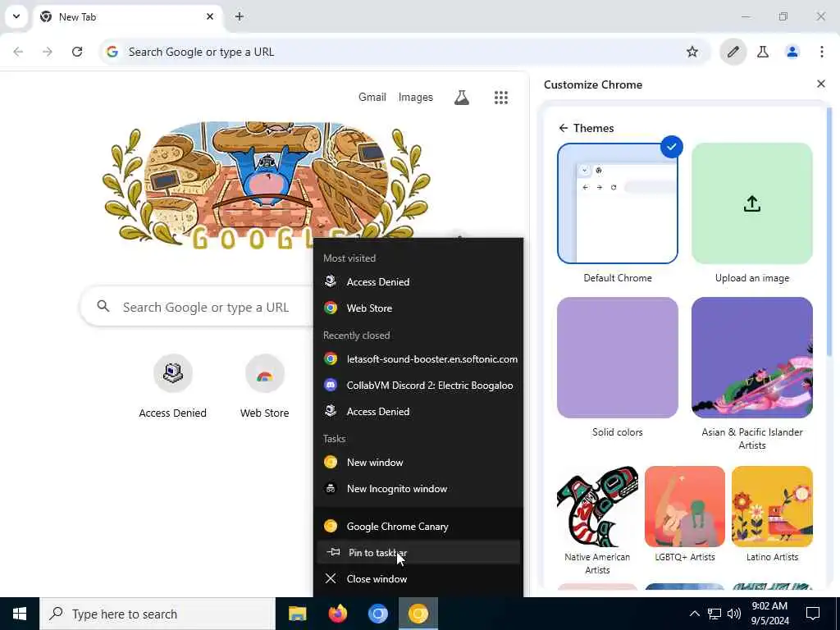Open the clock showing 9:02 AM
Screen dimensions: 840x630
pyautogui.click(x=769, y=614)
